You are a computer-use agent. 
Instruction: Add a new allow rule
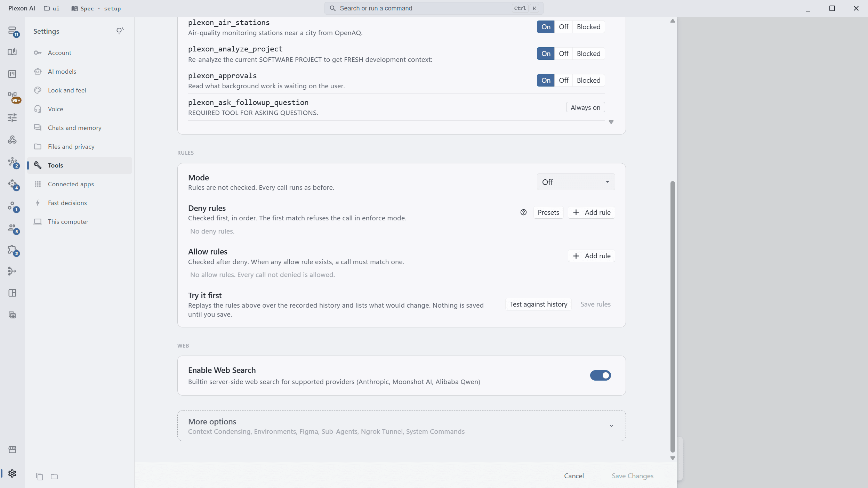(591, 256)
